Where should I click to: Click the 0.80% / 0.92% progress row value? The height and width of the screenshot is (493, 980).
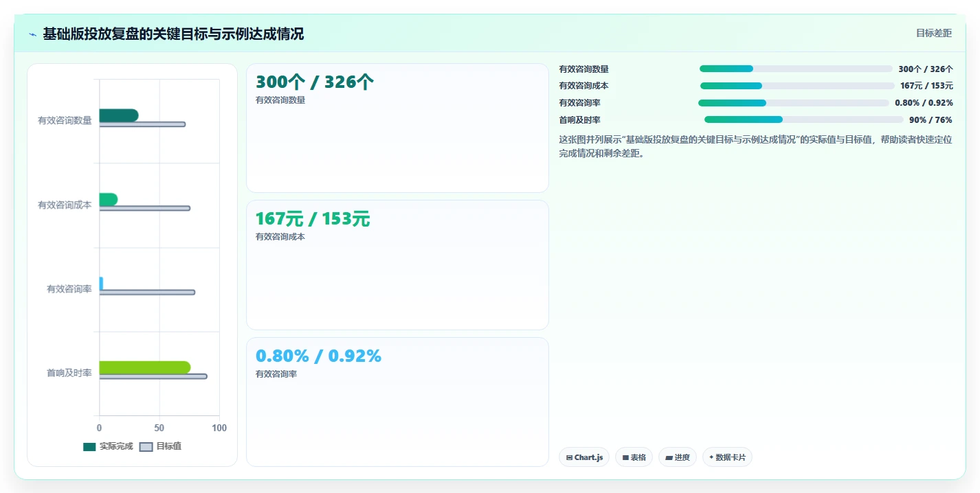coord(924,103)
